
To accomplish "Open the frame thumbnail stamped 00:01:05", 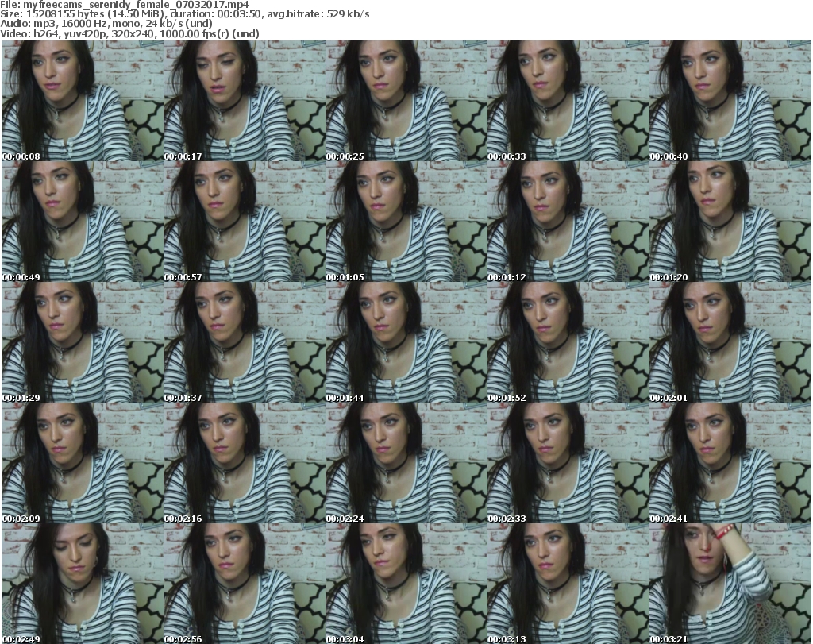I will point(406,222).
